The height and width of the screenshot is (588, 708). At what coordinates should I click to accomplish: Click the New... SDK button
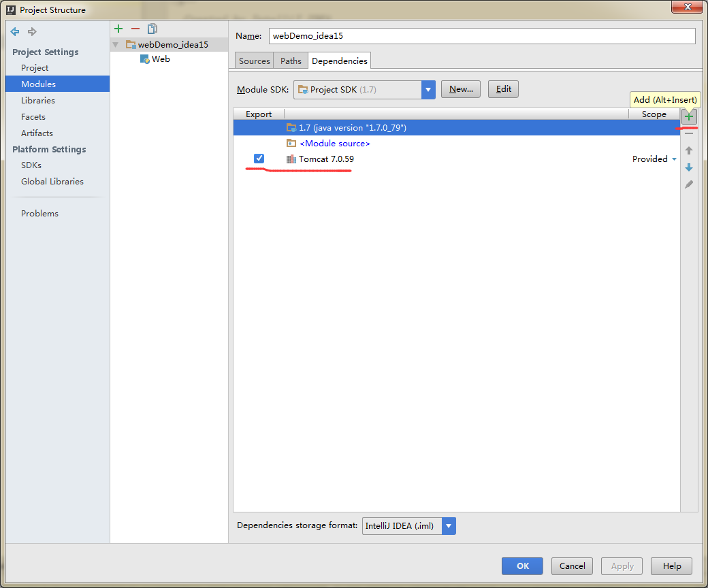tap(461, 89)
